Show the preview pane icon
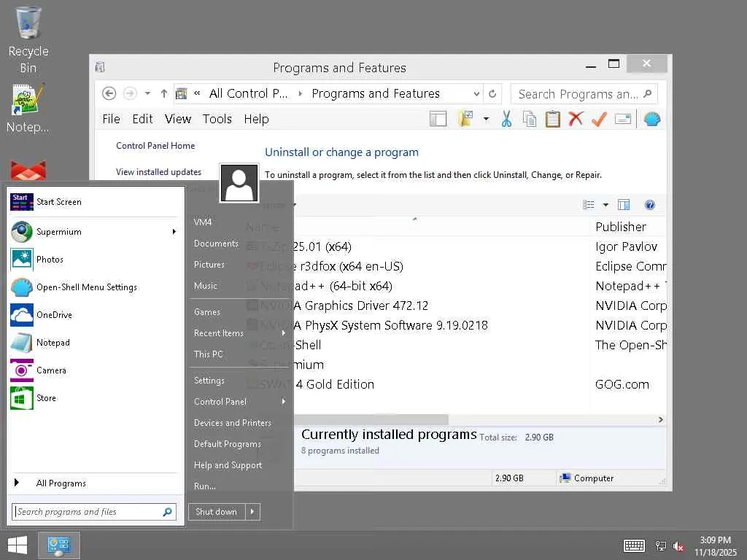This screenshot has height=560, width=747. (624, 205)
